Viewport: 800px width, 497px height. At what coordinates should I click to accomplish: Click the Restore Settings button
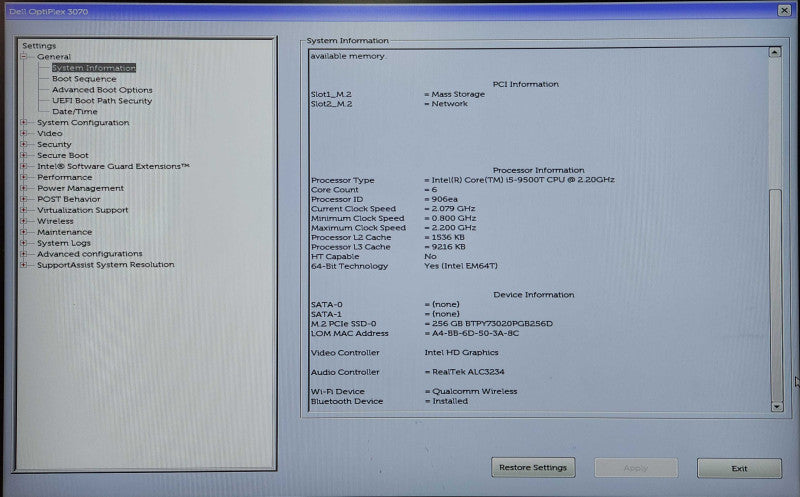click(x=533, y=467)
